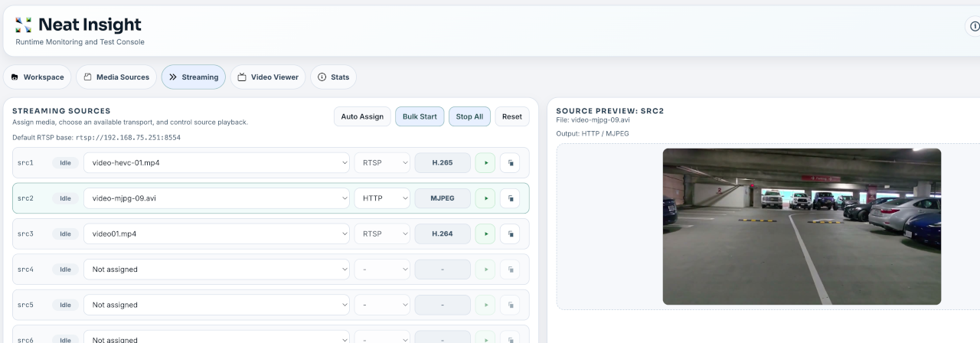Click the Idle status badge for src1
Image resolution: width=980 pixels, height=343 pixels.
[66, 163]
